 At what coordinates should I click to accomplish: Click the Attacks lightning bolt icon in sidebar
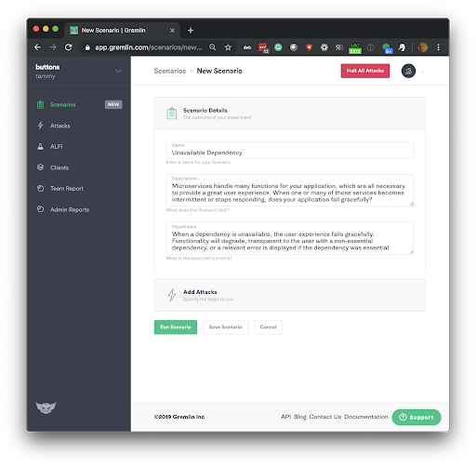[40, 126]
